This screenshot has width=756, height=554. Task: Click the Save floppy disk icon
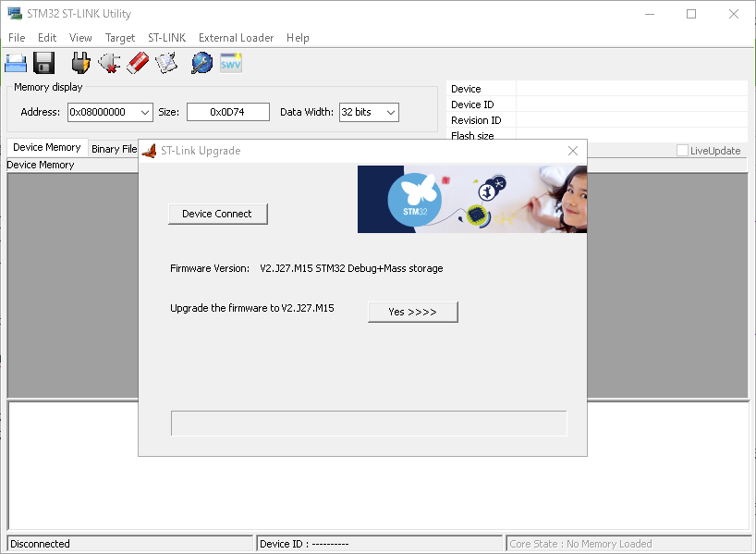[43, 63]
